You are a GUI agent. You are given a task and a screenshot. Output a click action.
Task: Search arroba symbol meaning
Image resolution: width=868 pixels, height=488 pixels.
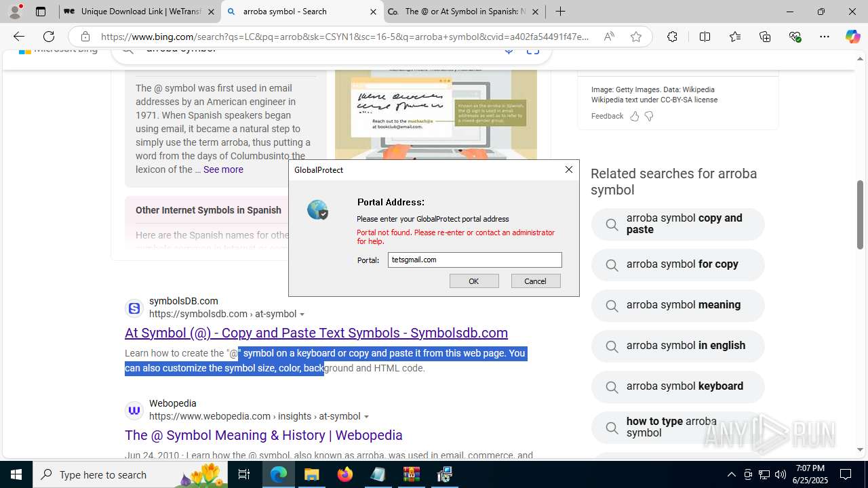(x=678, y=305)
